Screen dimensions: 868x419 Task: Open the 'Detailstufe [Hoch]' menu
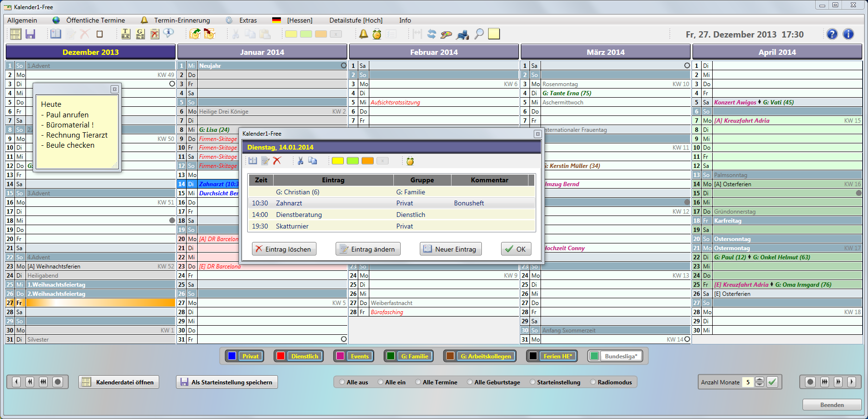coord(356,20)
